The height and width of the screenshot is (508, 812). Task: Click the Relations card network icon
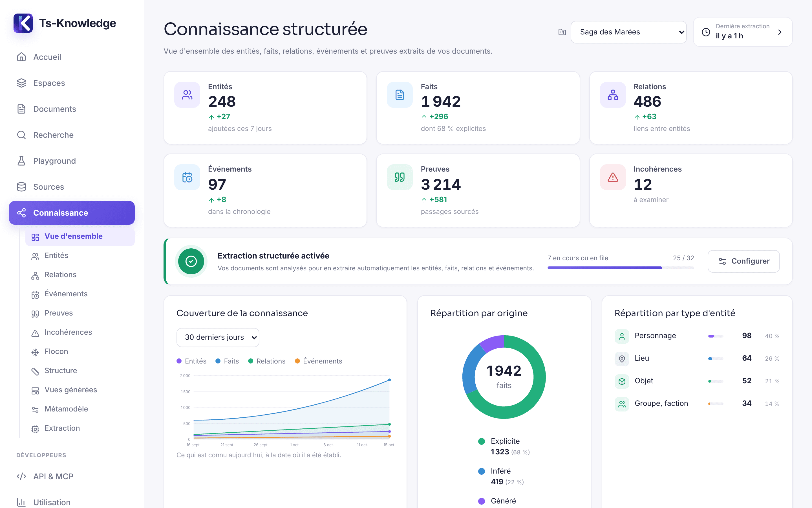[x=613, y=95]
